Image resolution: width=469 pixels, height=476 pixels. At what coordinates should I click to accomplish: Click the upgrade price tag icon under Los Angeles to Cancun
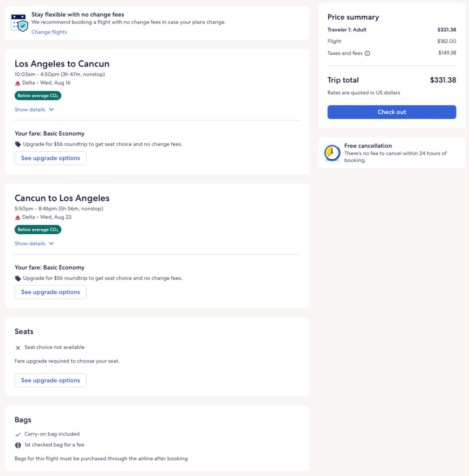18,144
